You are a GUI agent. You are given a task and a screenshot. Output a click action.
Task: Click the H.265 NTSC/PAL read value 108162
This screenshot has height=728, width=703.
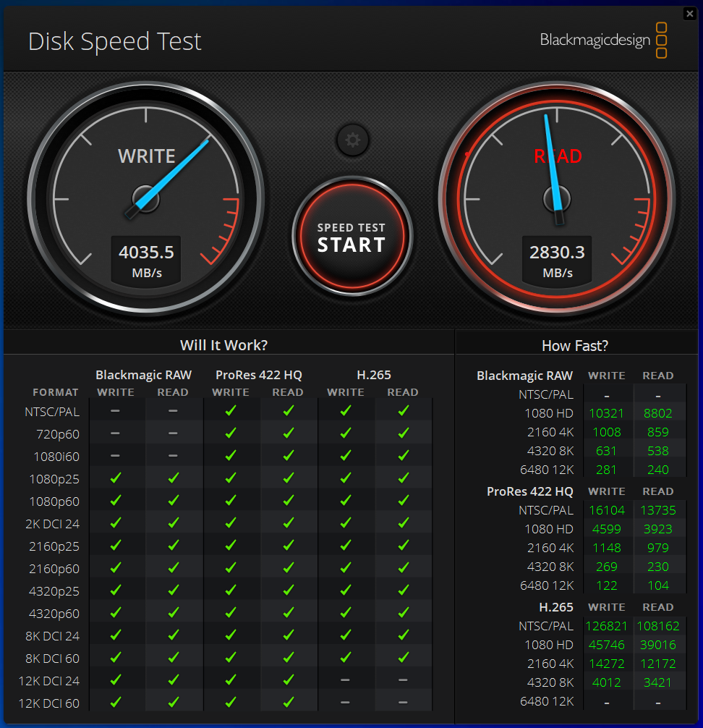pyautogui.click(x=658, y=626)
